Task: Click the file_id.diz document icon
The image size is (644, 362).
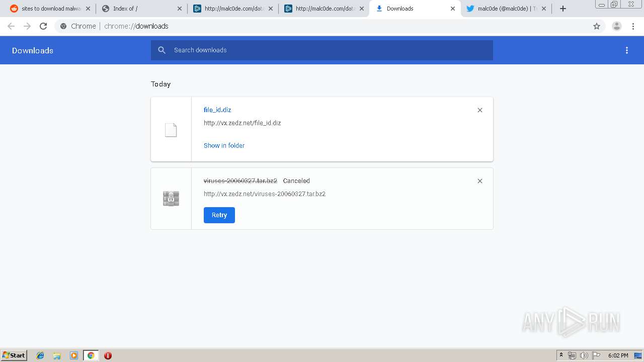Action: coord(171,130)
